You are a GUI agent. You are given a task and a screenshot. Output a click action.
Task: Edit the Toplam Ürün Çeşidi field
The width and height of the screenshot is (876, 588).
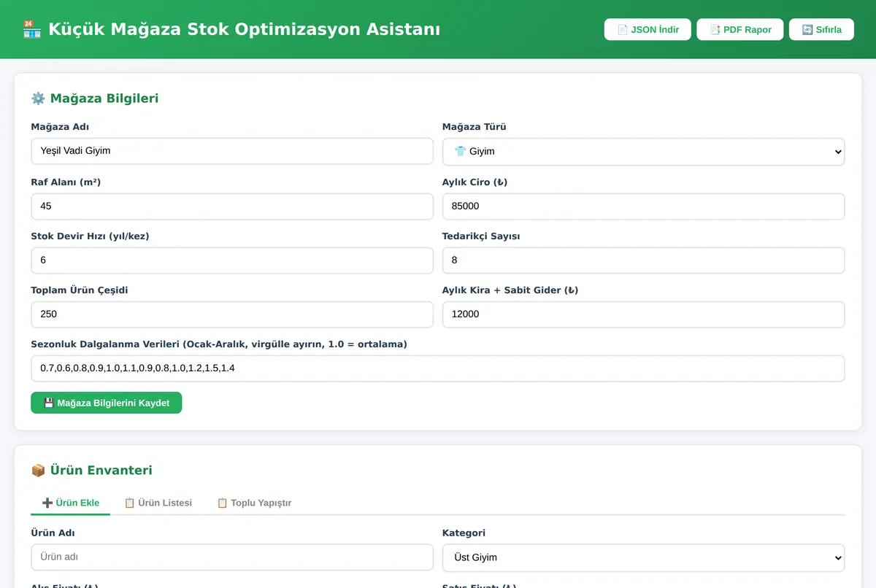(x=232, y=314)
